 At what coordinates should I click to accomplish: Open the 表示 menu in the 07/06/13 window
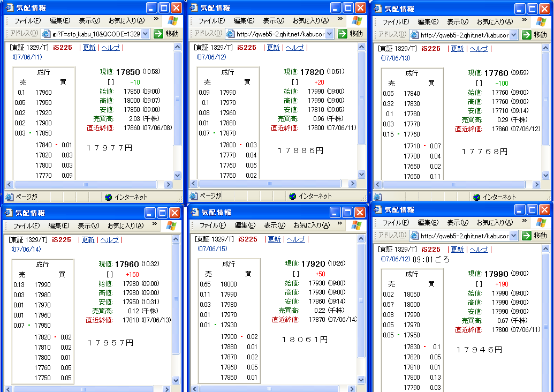[457, 22]
